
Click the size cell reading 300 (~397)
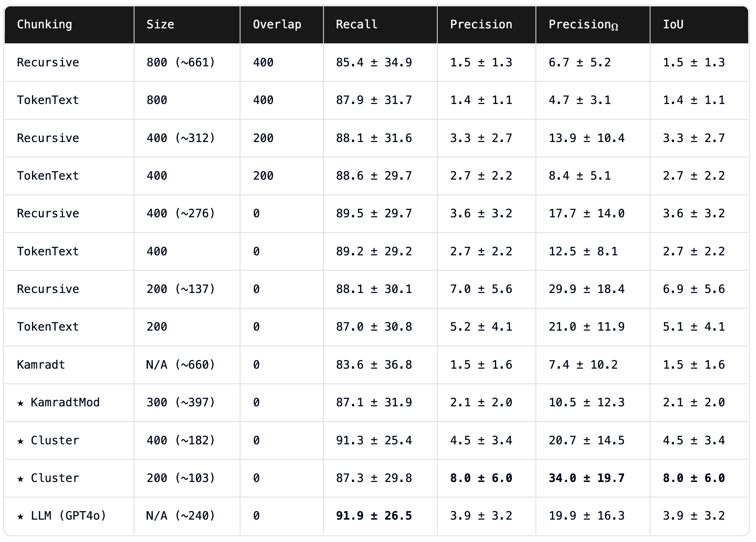pos(181,403)
